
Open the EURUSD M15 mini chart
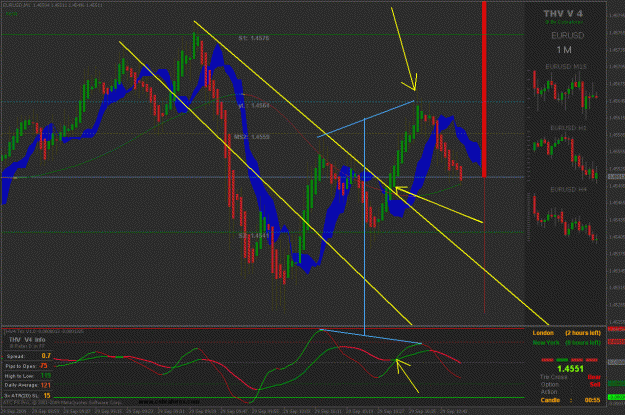point(565,94)
